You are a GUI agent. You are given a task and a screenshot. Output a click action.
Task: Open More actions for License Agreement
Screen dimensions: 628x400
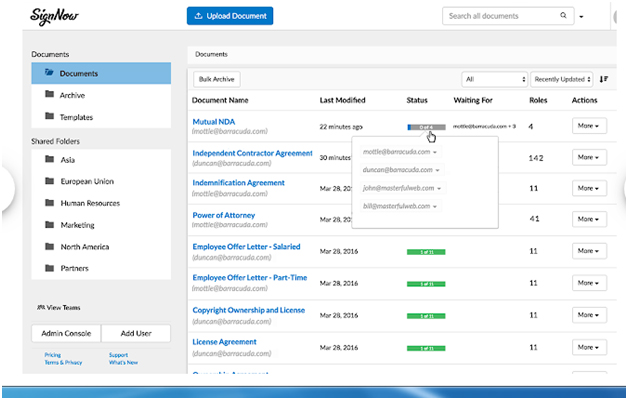tap(589, 347)
